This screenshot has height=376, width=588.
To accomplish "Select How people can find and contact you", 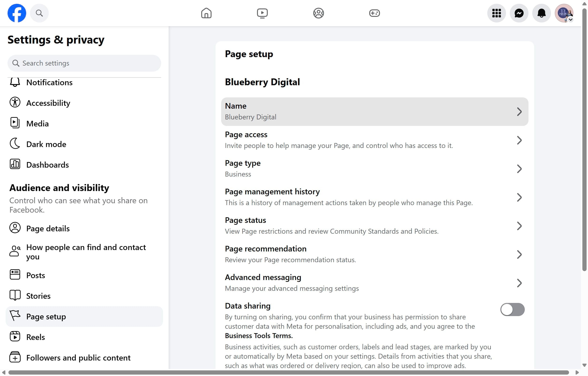I will [x=84, y=252].
